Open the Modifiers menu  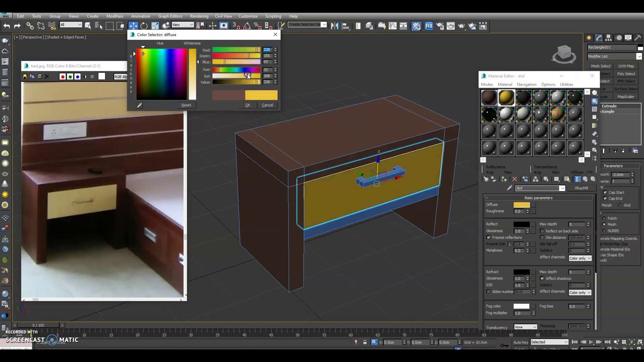[x=115, y=16]
